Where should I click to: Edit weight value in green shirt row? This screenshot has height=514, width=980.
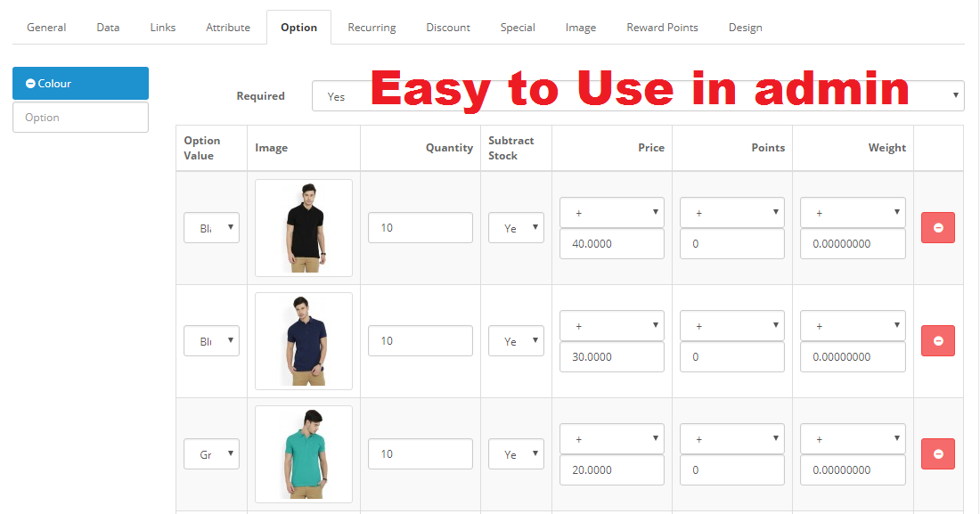pyautogui.click(x=853, y=470)
